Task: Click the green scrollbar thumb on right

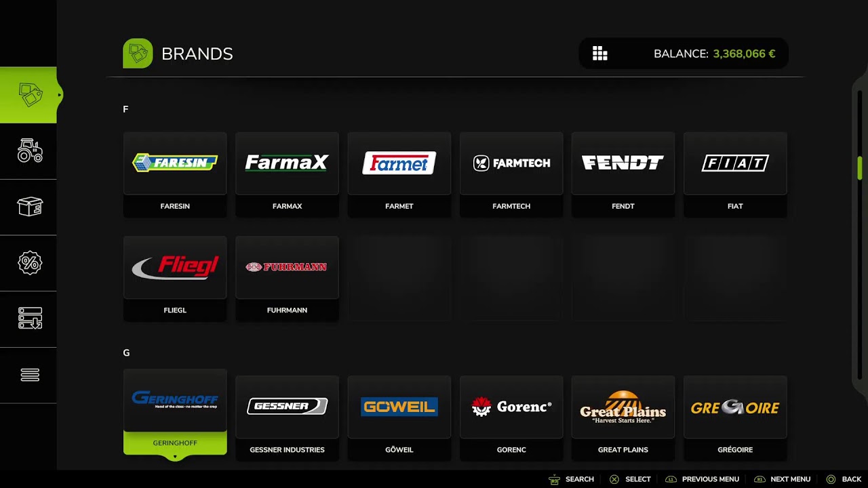Action: (860, 167)
